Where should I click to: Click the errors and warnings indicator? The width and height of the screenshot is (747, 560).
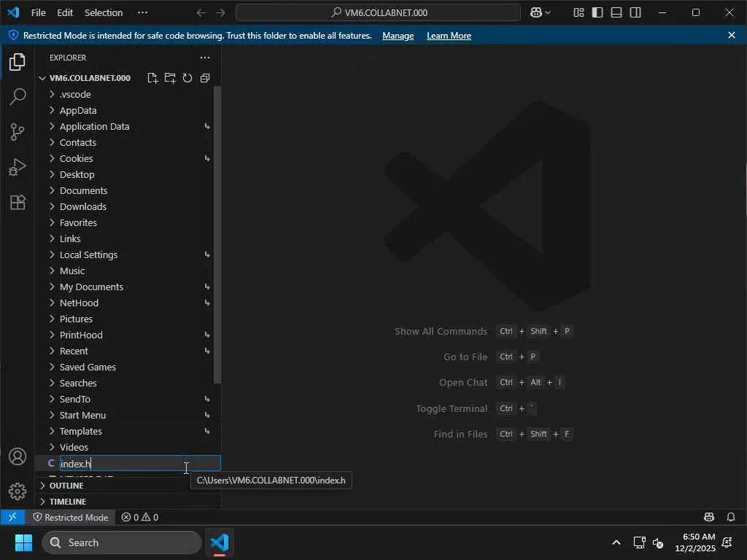click(x=139, y=517)
